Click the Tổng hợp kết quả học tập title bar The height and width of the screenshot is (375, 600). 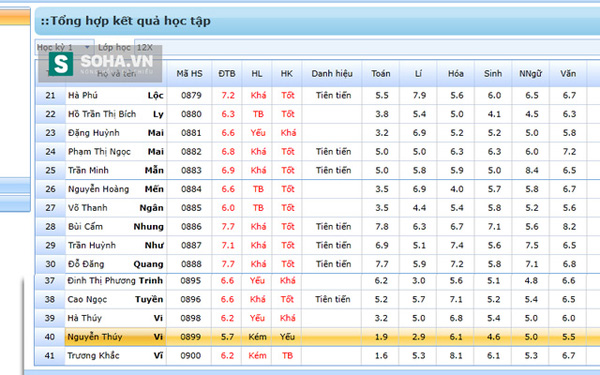pyautogui.click(x=318, y=21)
